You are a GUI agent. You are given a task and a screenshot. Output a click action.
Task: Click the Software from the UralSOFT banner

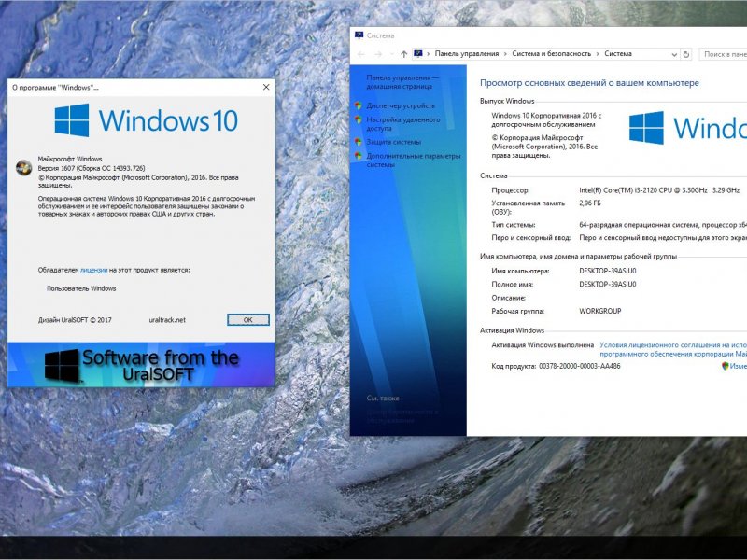coord(141,365)
